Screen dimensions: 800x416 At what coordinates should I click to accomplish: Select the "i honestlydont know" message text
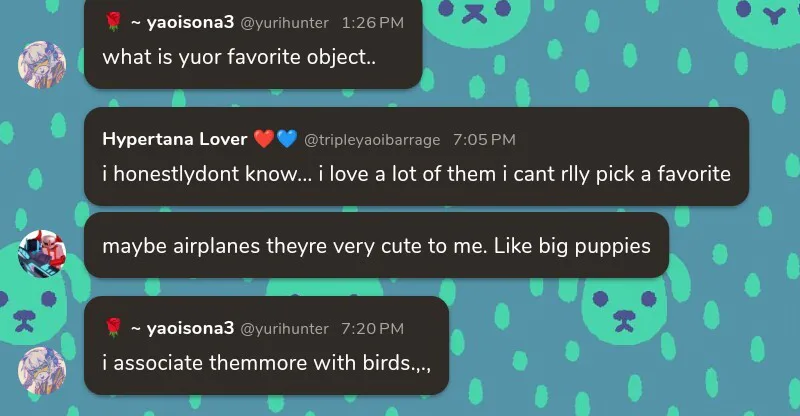click(x=416, y=174)
